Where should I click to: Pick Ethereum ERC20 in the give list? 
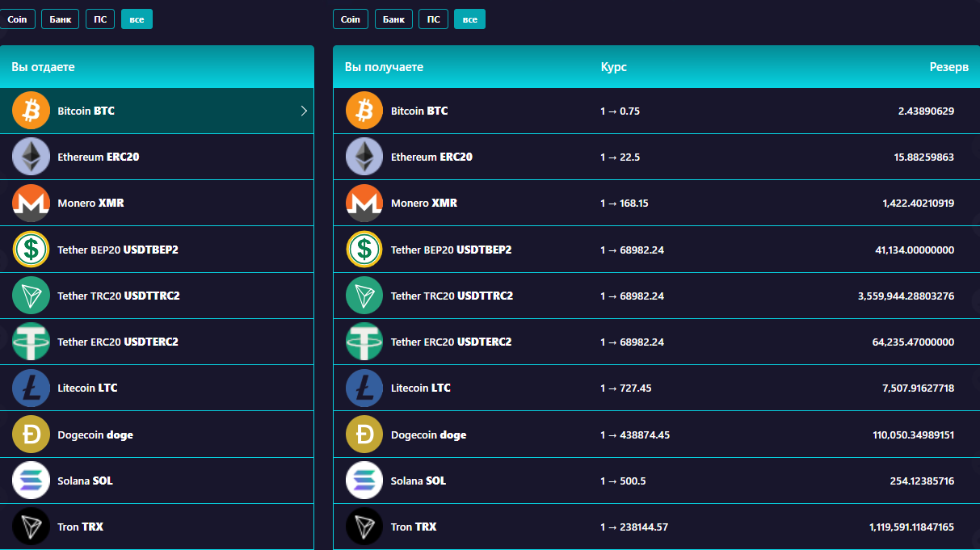(98, 157)
